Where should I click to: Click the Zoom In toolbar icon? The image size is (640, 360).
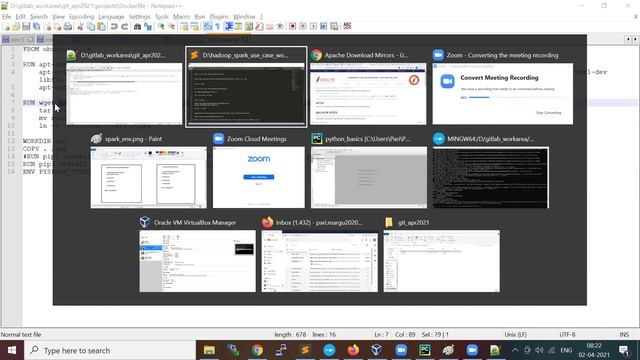(x=161, y=27)
